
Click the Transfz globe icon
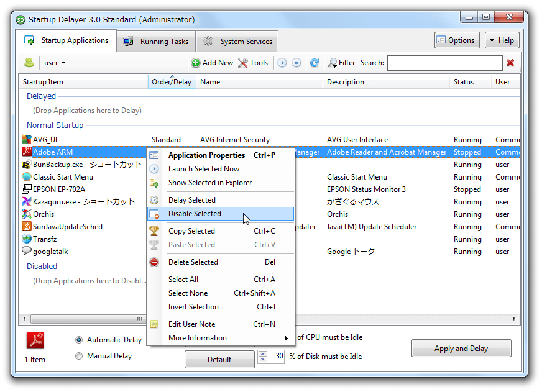pos(27,239)
